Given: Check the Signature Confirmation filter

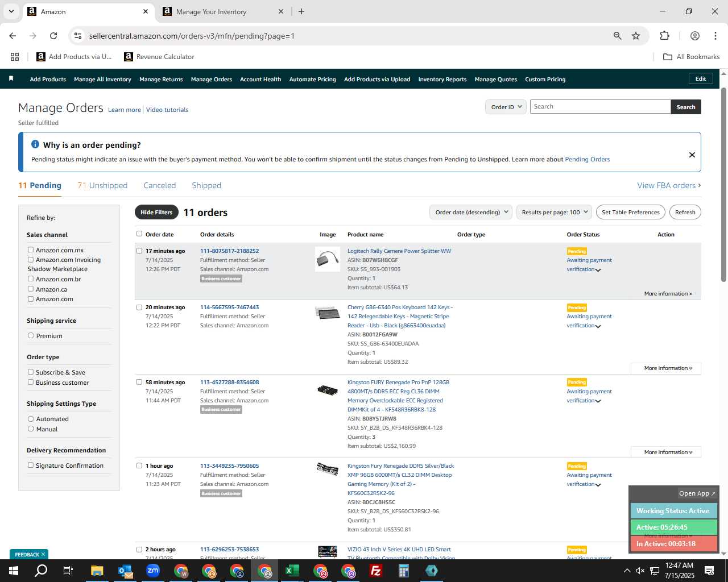Looking at the screenshot, I should [x=31, y=465].
